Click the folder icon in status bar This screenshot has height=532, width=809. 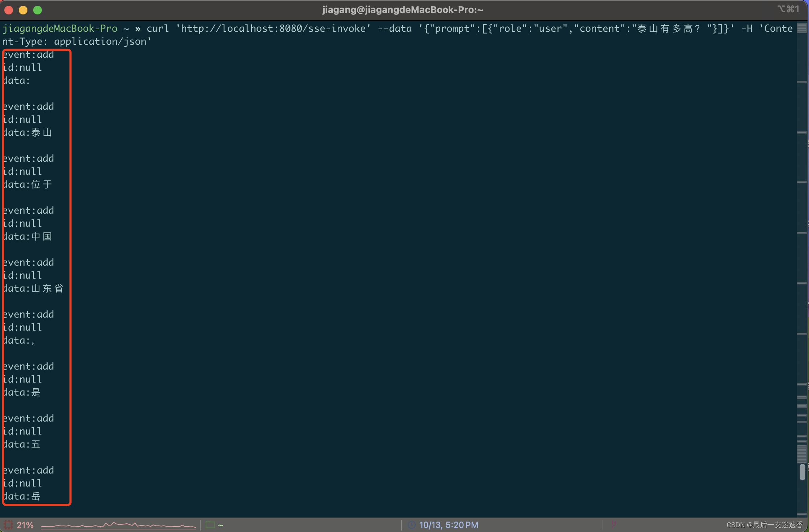pos(210,525)
